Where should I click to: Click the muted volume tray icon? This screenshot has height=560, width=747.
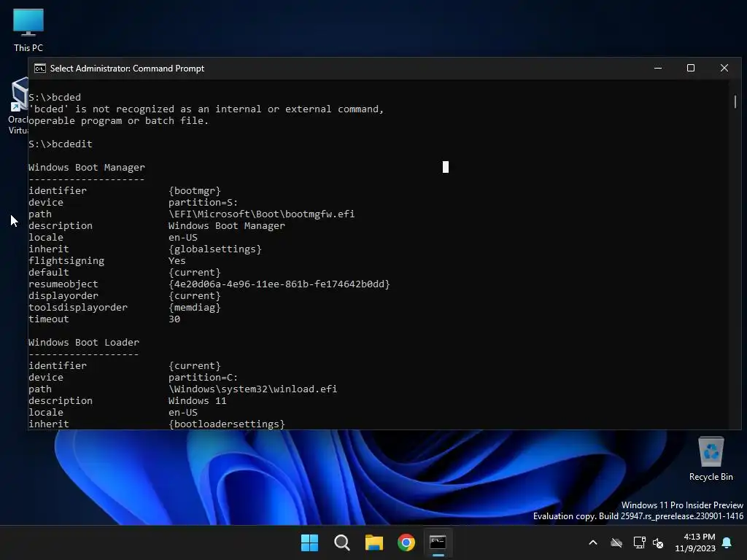(x=658, y=542)
